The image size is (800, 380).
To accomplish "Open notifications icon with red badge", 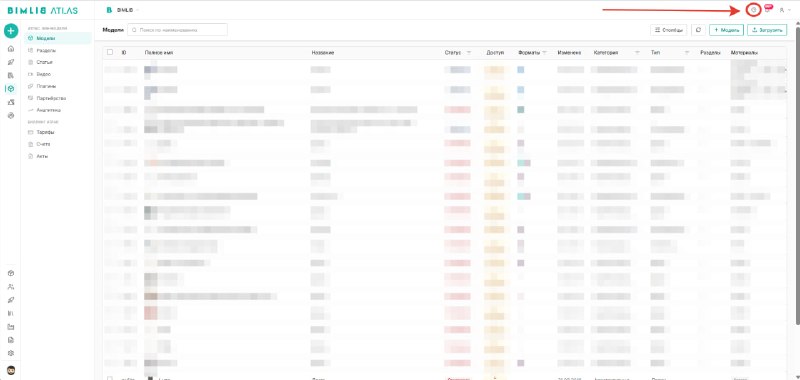I will [x=768, y=9].
